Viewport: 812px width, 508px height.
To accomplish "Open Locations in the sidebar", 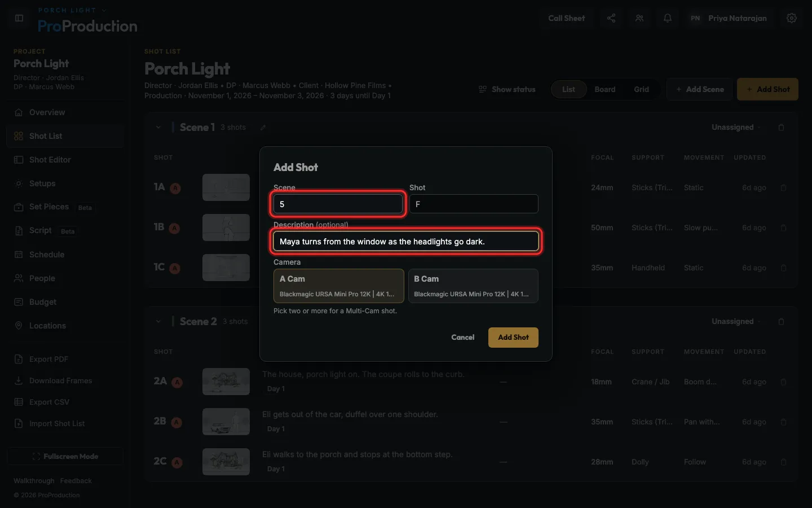I will coord(65,326).
